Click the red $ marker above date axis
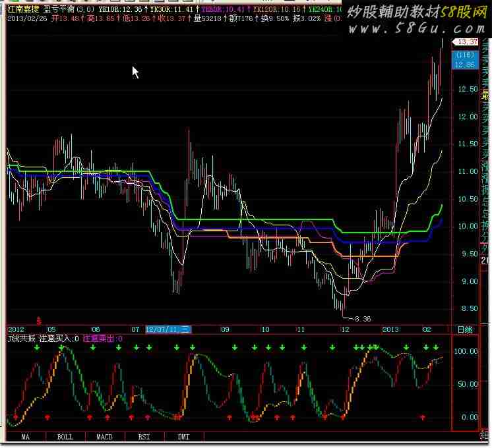This screenshot has height=448, width=492. click(39, 322)
